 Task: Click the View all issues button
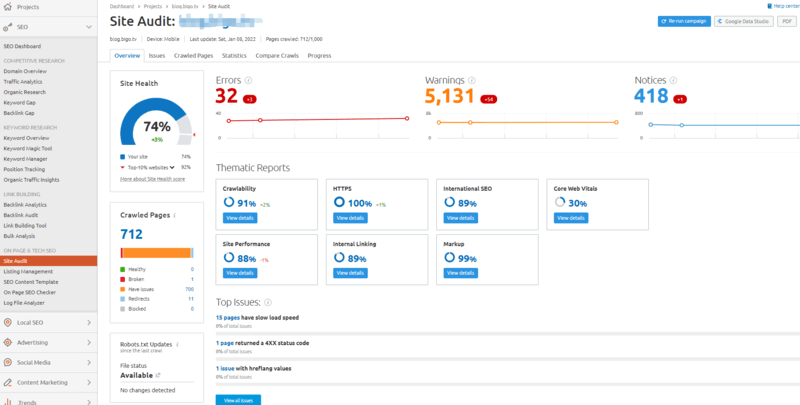point(238,400)
